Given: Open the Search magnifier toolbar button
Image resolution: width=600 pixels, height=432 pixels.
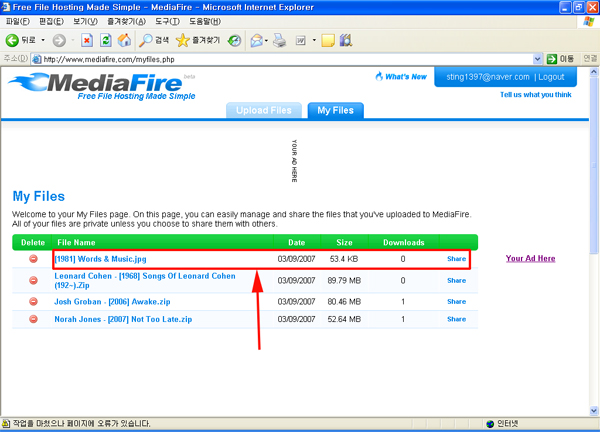Looking at the screenshot, I should [x=154, y=40].
